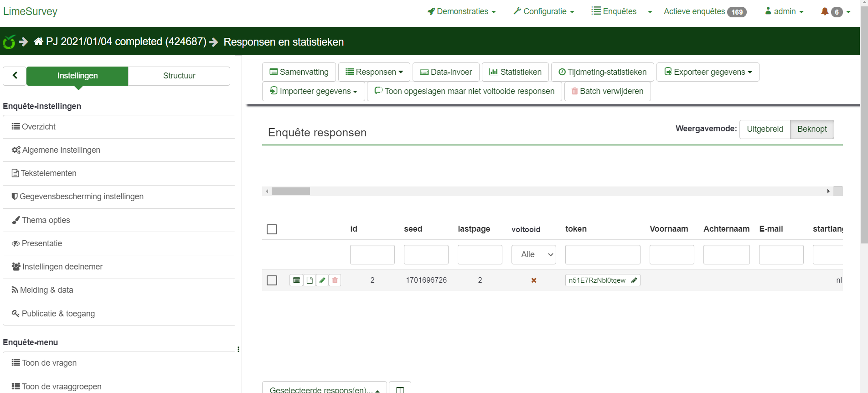Image resolution: width=868 pixels, height=393 pixels.
Task: Collapse sidebar with the back arrow
Action: [x=15, y=76]
